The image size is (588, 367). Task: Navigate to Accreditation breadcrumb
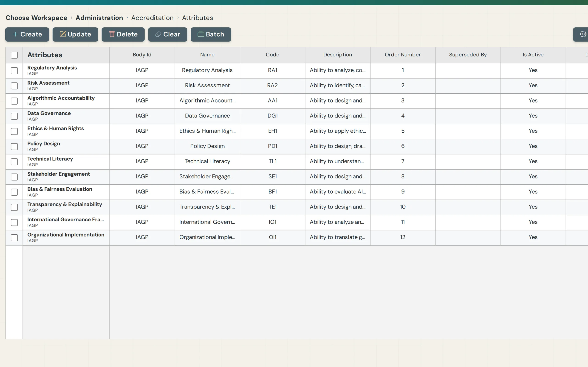(152, 18)
